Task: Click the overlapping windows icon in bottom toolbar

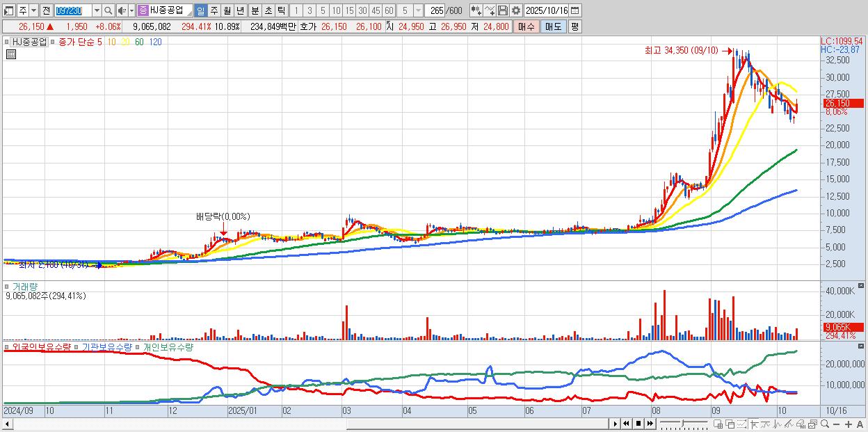Action: (x=730, y=424)
